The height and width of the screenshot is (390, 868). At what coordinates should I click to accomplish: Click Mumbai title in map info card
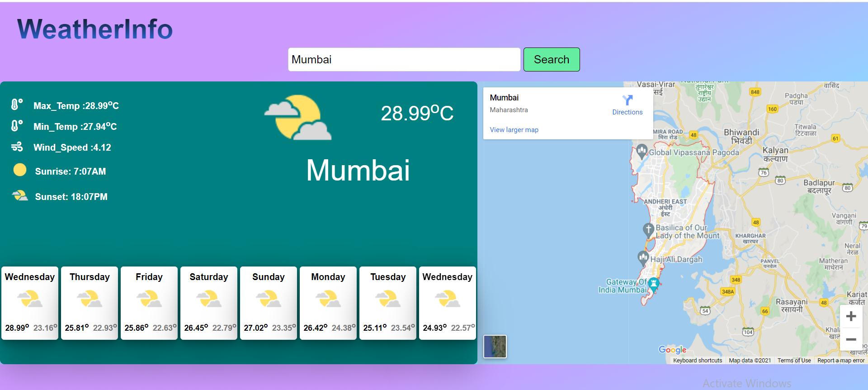pos(504,98)
